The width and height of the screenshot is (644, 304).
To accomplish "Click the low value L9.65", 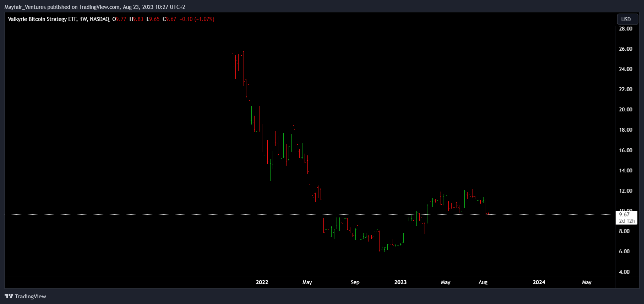I will pyautogui.click(x=153, y=19).
